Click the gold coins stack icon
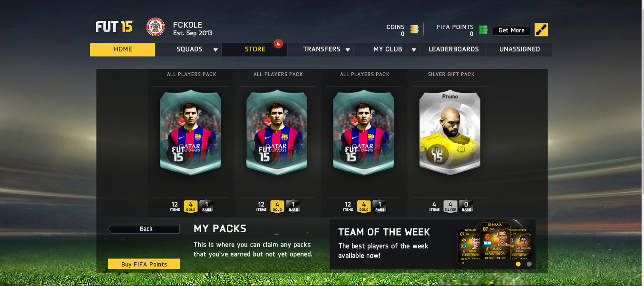 coord(414,29)
